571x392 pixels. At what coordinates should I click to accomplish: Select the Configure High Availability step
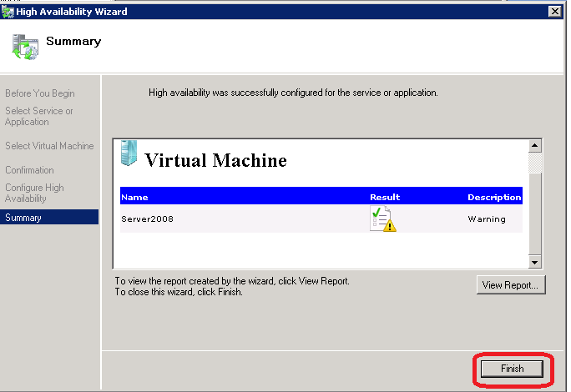(34, 193)
